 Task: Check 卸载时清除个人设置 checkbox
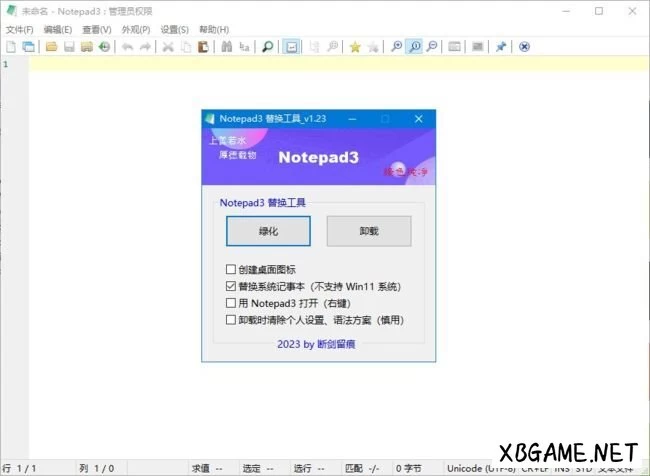point(232,320)
